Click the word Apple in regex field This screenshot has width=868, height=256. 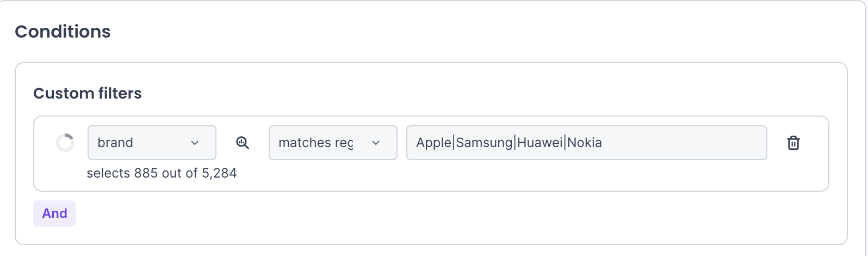click(433, 143)
